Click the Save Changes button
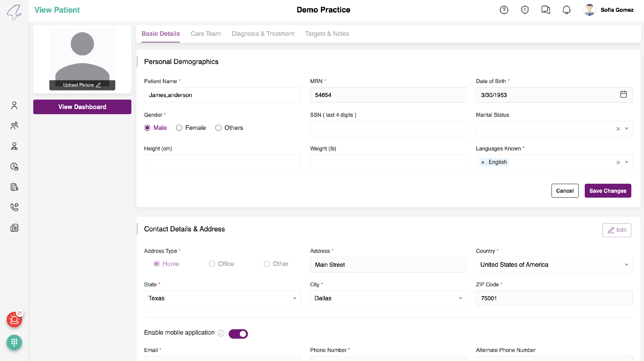This screenshot has height=361, width=644. [x=608, y=191]
